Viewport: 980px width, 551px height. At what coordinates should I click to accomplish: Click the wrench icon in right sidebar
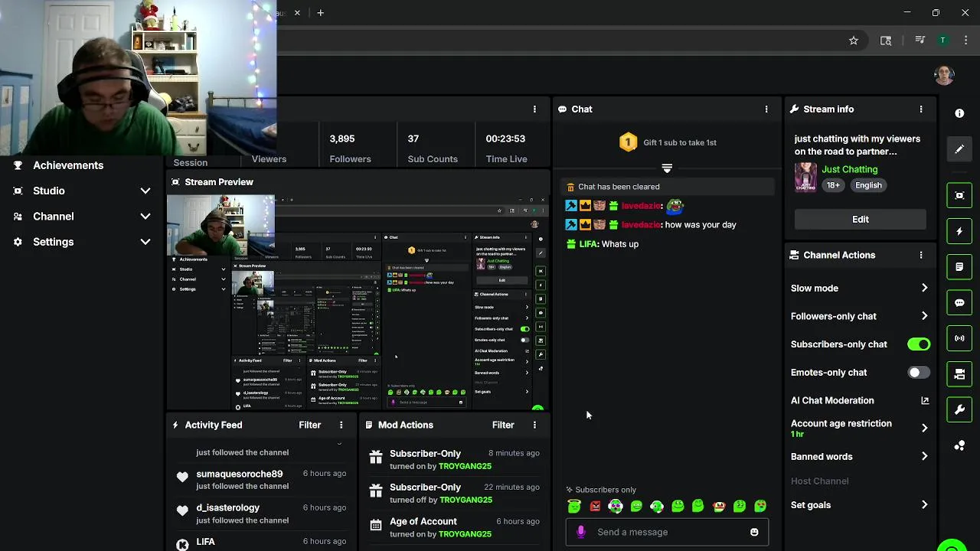point(959,409)
